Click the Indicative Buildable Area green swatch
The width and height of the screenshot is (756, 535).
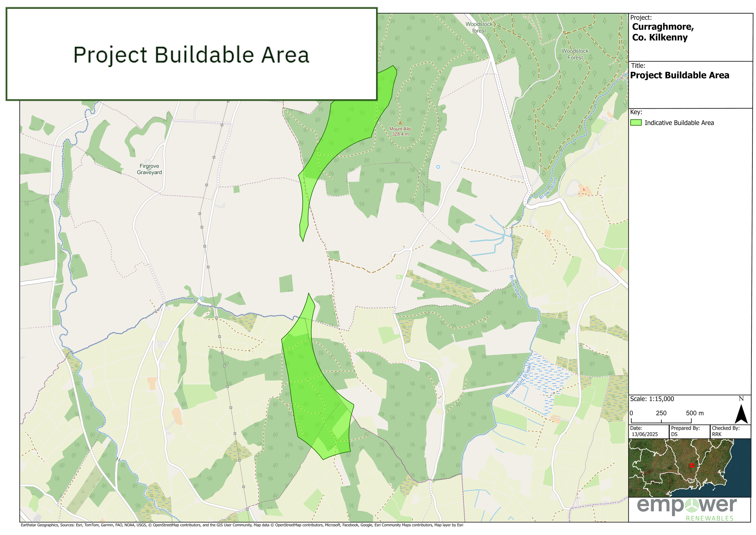[x=636, y=123]
